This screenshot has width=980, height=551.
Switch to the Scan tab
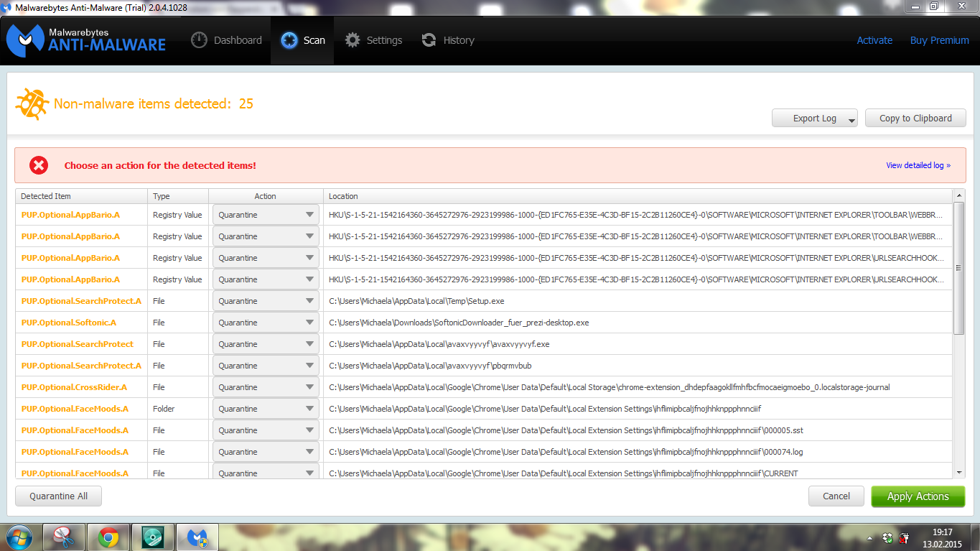tap(302, 40)
